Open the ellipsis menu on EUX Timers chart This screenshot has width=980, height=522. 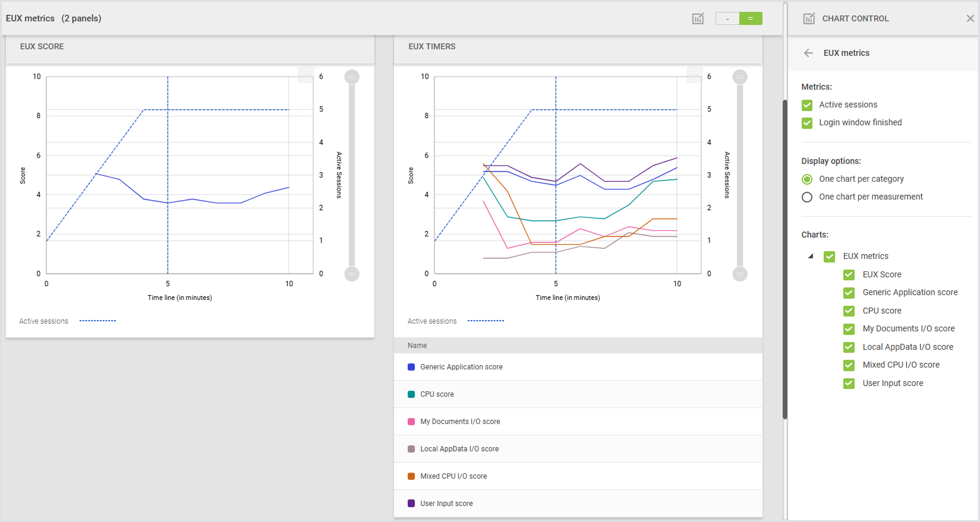(694, 75)
